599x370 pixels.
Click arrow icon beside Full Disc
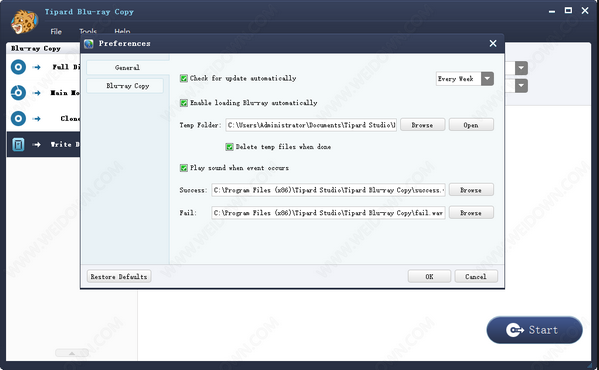click(37, 67)
